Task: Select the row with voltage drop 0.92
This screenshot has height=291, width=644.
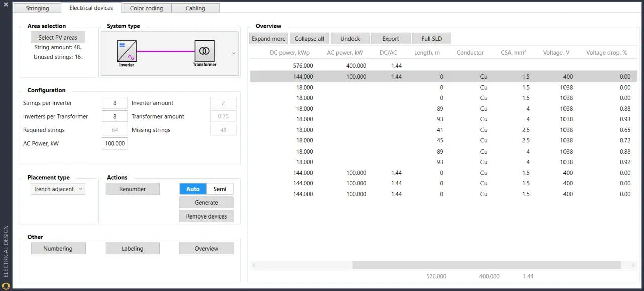Action: (x=443, y=162)
